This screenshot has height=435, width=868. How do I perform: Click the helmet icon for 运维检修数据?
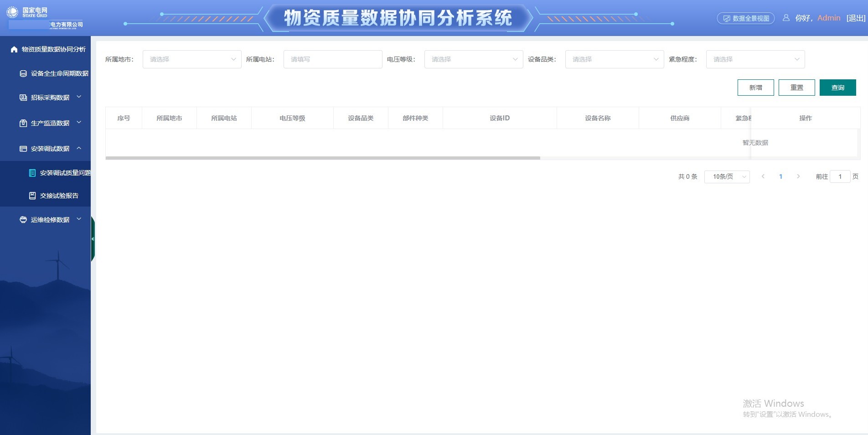22,219
